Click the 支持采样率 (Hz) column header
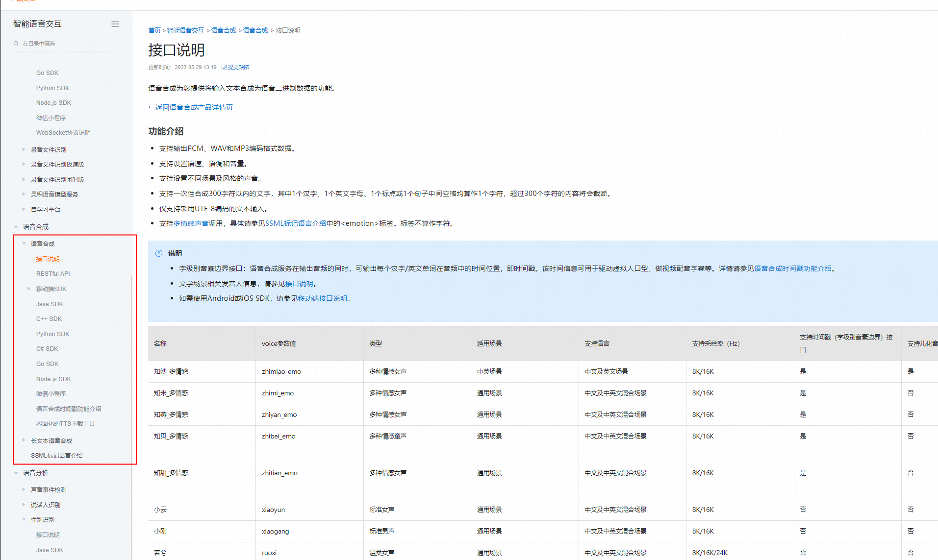Screen dimensions: 938x560 (x=740, y=343)
